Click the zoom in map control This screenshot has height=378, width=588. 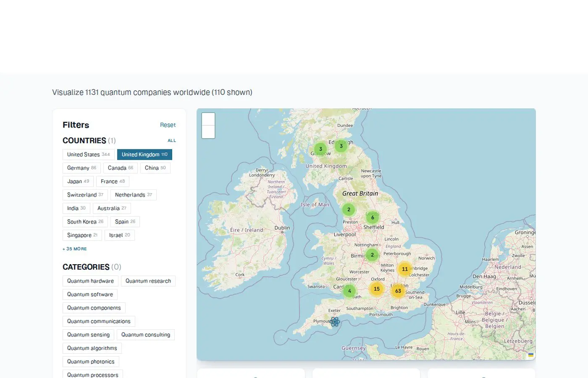tap(208, 119)
